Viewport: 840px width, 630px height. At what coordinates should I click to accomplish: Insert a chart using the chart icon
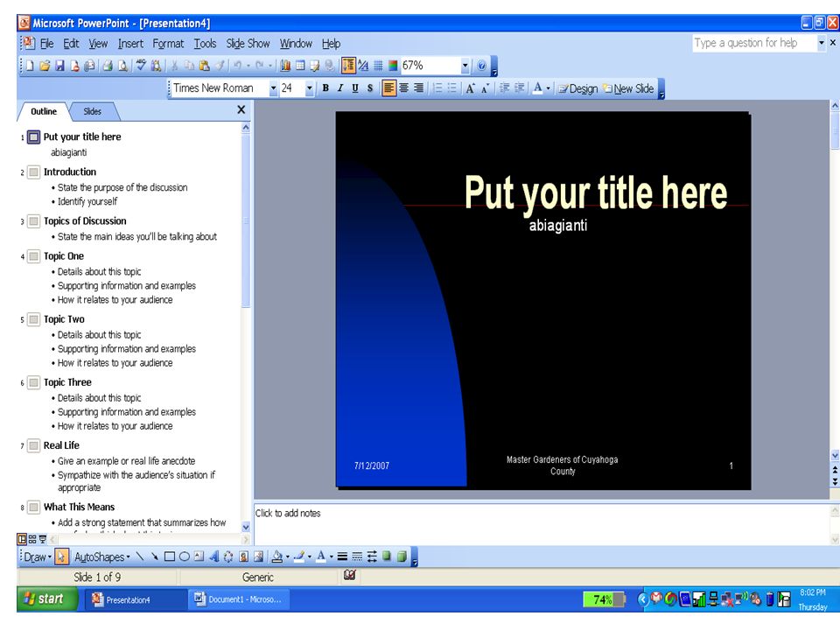pos(285,66)
